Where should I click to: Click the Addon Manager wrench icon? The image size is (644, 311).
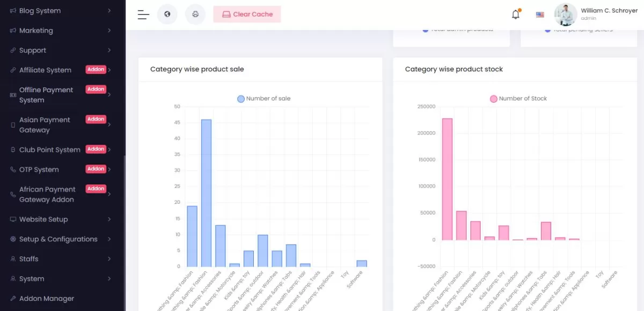(13, 299)
